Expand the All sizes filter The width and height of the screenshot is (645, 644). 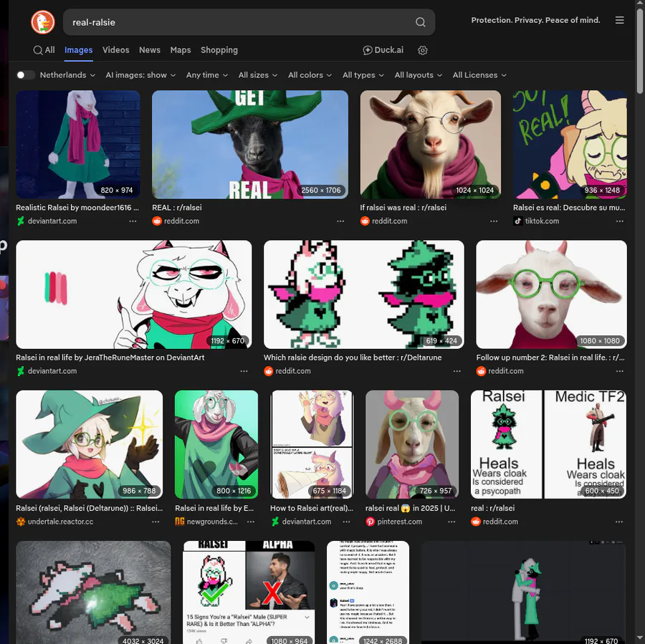click(258, 75)
